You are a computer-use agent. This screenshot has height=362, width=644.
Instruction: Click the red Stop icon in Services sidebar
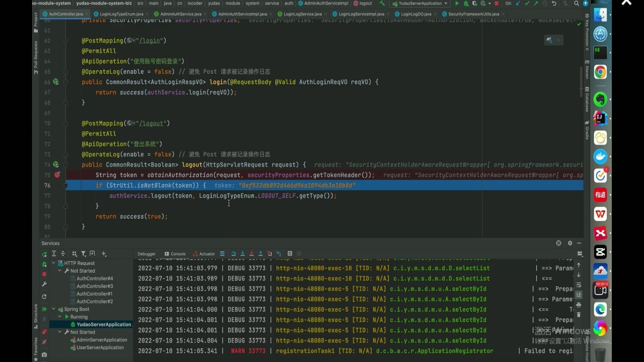click(x=44, y=274)
